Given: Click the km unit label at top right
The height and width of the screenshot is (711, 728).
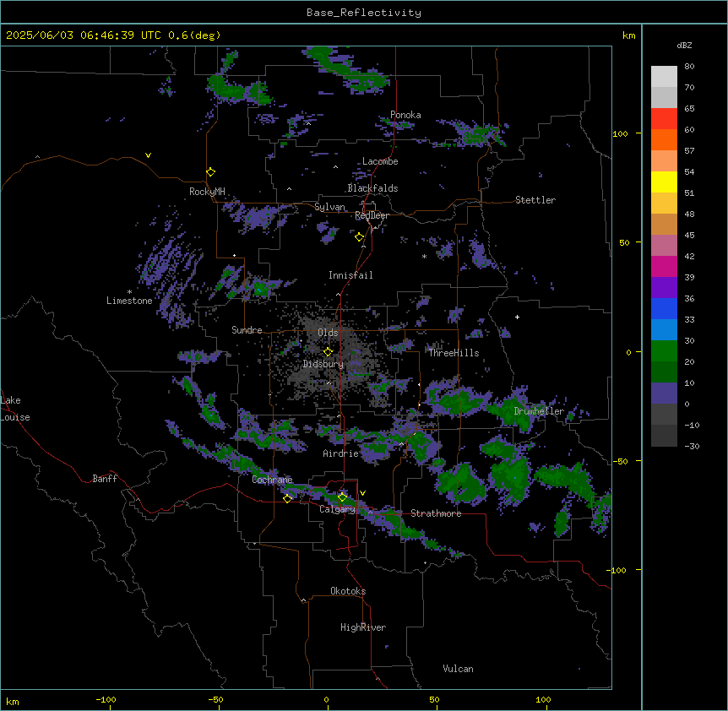Looking at the screenshot, I should point(628,35).
